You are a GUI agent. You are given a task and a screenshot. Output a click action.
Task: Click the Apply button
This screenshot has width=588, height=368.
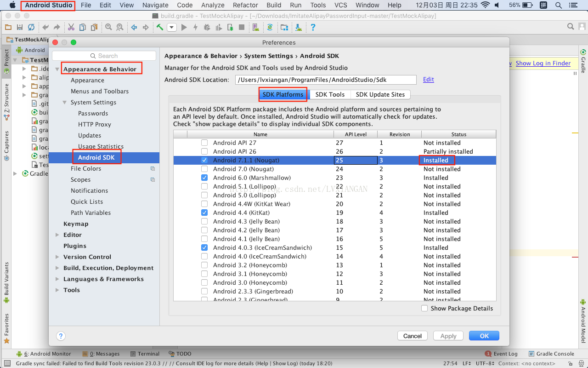[x=448, y=336]
